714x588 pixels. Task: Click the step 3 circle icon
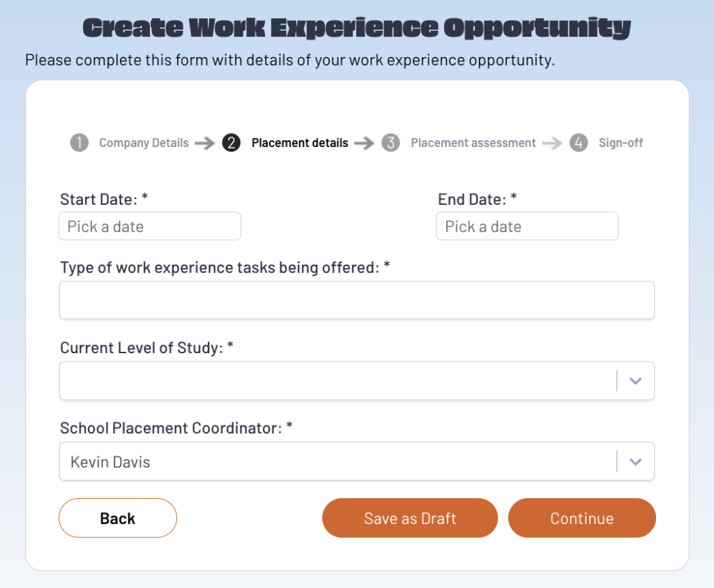point(390,143)
